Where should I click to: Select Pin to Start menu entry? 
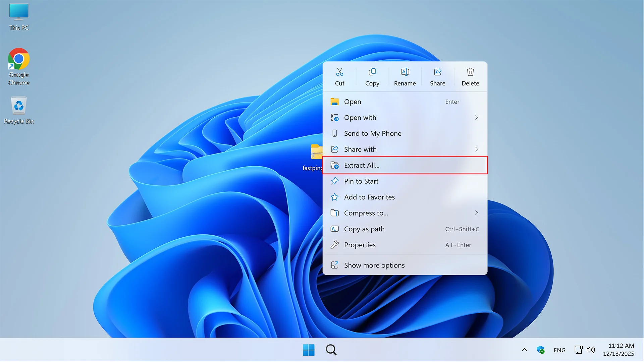(361, 181)
